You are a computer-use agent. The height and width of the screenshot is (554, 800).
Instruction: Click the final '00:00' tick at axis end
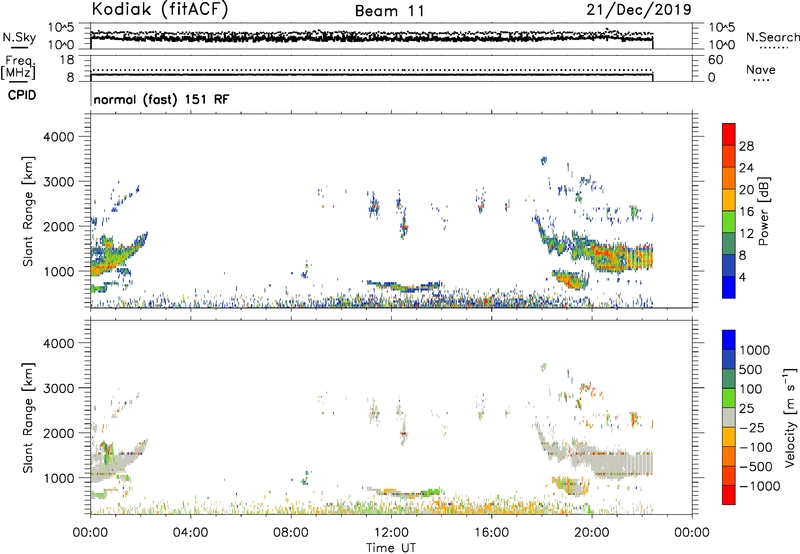click(692, 533)
